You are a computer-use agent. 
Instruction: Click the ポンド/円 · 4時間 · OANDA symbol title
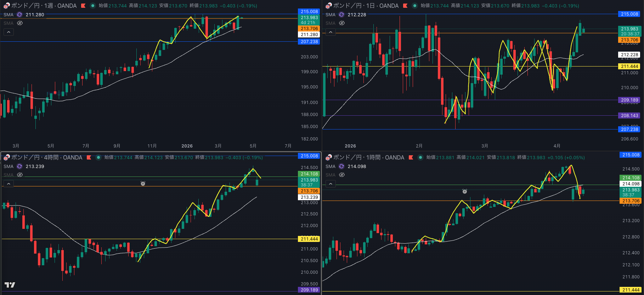coord(47,157)
